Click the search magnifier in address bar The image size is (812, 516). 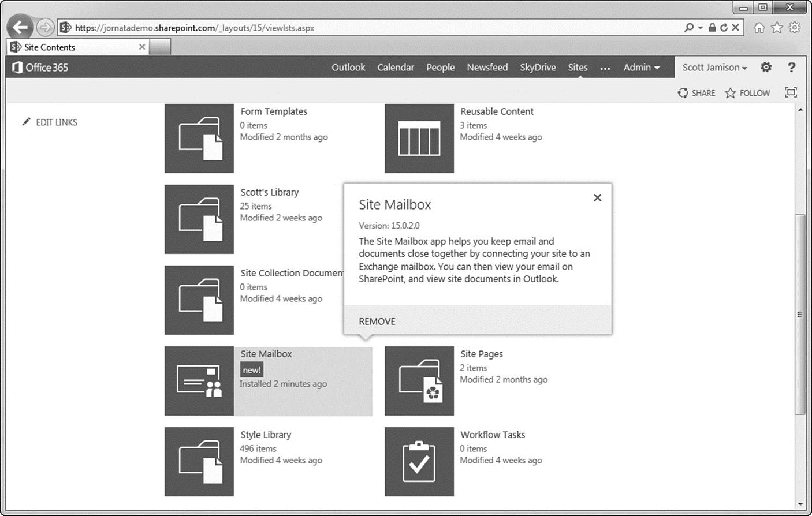coord(688,27)
